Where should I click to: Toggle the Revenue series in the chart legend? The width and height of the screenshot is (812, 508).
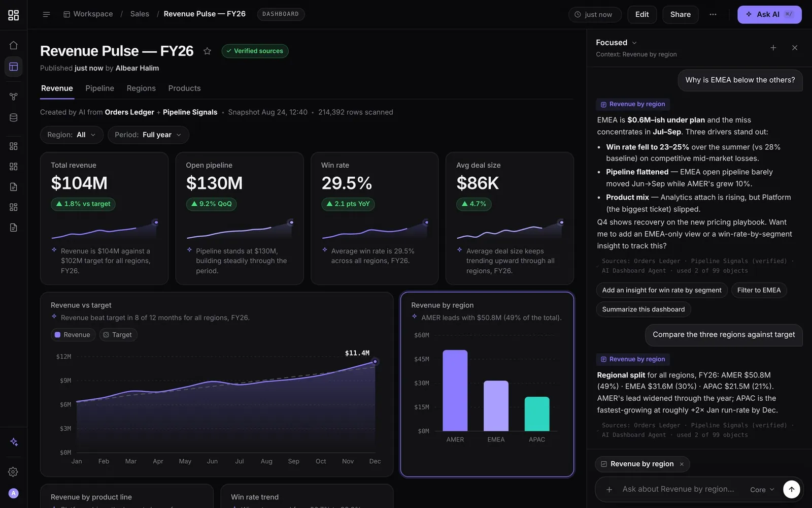tap(73, 335)
